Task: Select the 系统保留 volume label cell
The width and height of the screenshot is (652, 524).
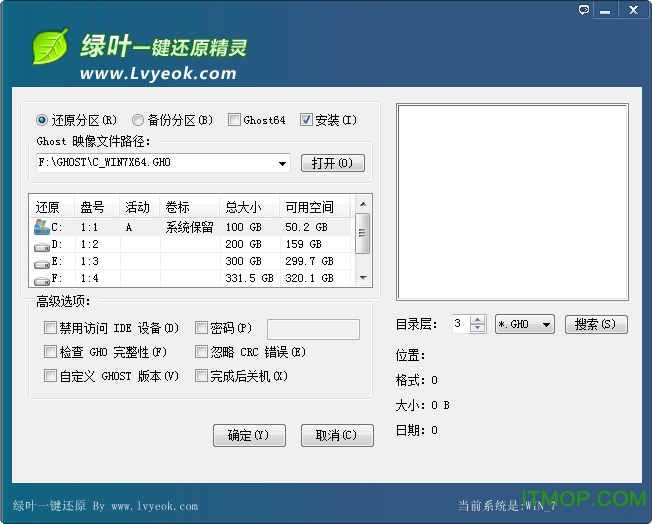Action: (189, 227)
